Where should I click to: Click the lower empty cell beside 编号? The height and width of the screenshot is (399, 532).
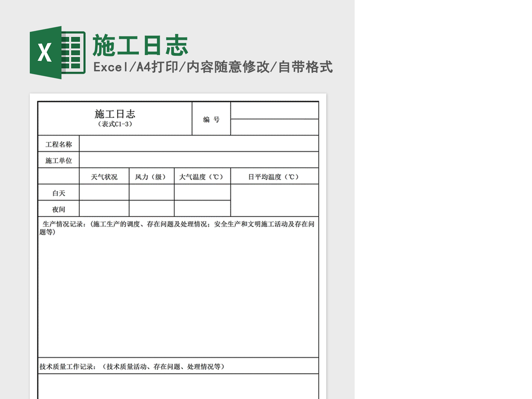pyautogui.click(x=274, y=127)
